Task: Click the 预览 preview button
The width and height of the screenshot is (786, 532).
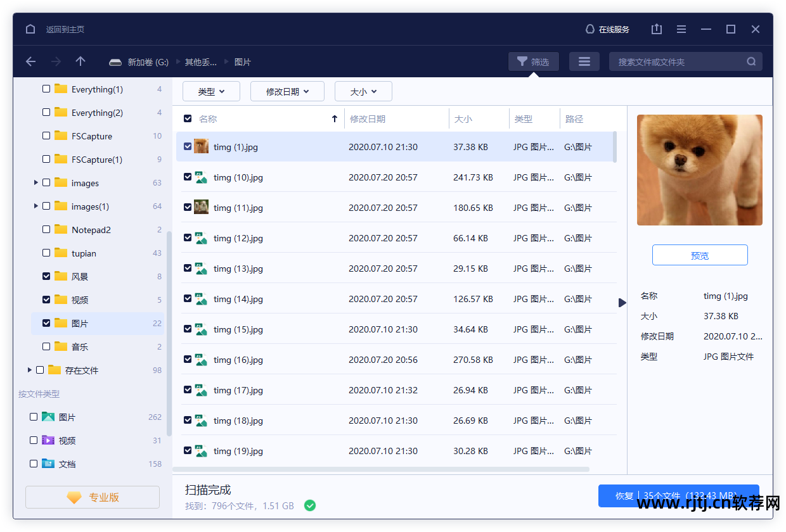Action: point(700,255)
